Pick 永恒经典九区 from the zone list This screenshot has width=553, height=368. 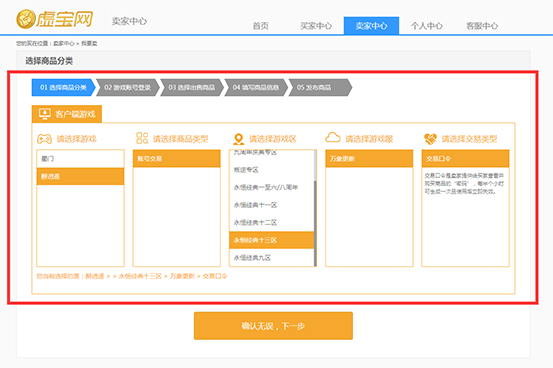(272, 258)
